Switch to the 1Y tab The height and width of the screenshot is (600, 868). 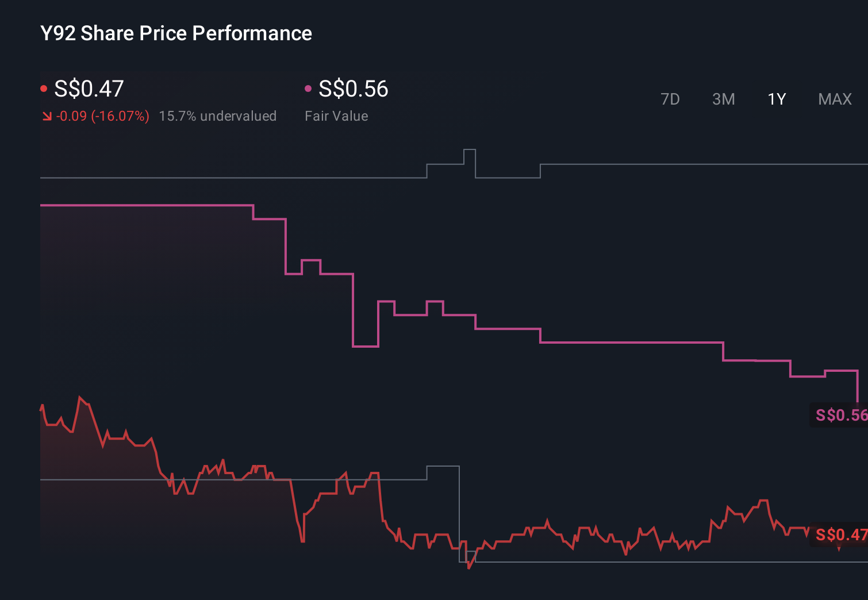(776, 99)
